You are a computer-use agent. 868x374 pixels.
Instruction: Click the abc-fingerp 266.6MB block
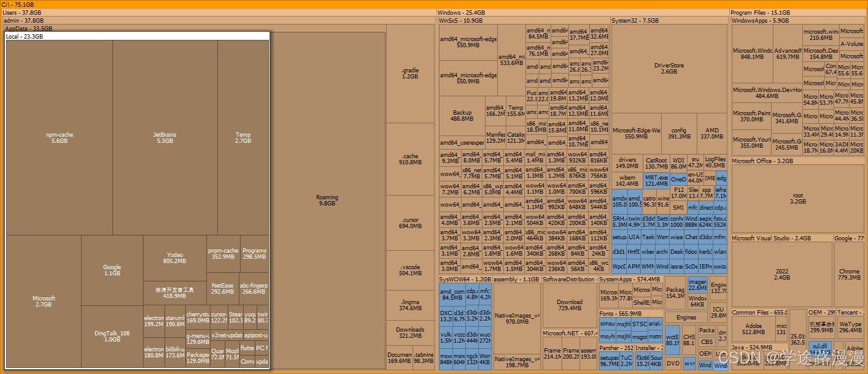tap(254, 289)
